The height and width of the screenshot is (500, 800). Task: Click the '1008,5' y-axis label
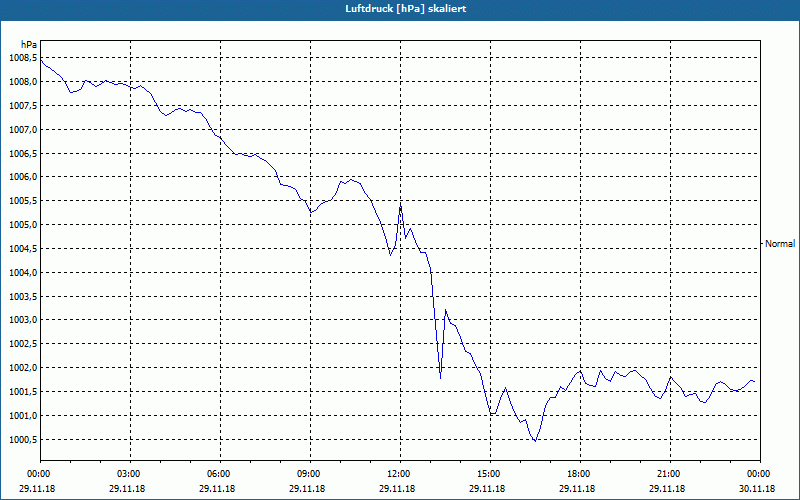pyautogui.click(x=23, y=58)
